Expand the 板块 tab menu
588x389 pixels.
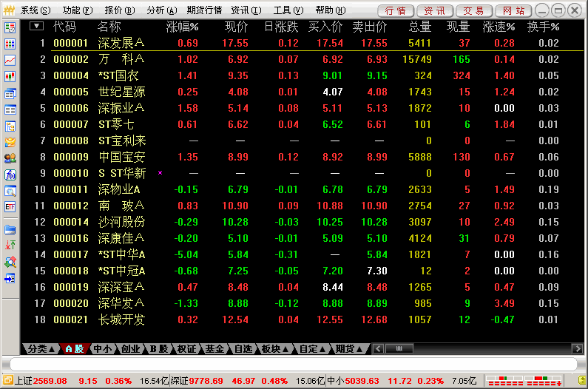[275, 349]
